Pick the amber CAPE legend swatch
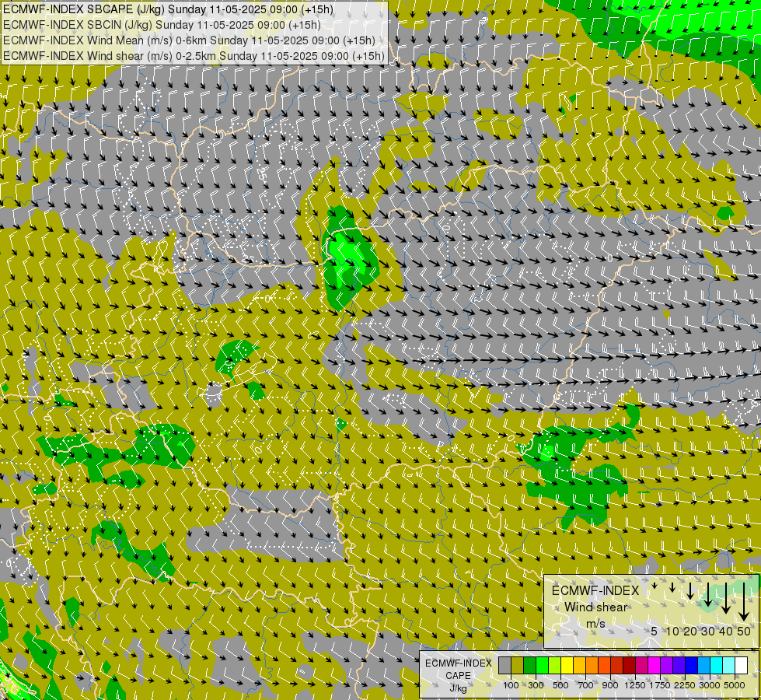The height and width of the screenshot is (700, 761). click(579, 665)
